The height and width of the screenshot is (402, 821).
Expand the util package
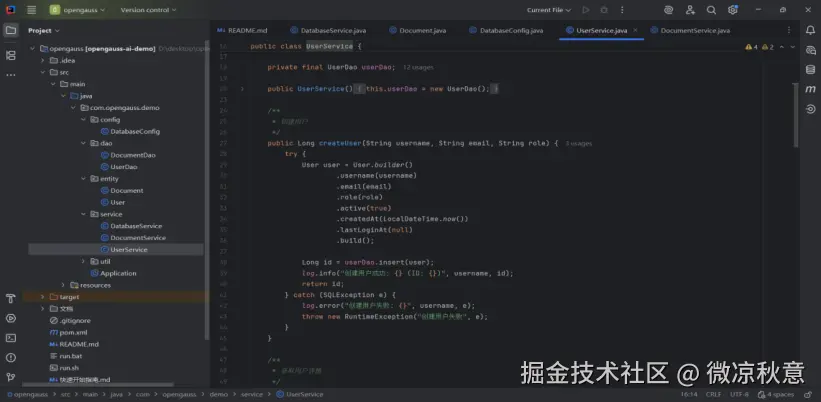[83, 261]
